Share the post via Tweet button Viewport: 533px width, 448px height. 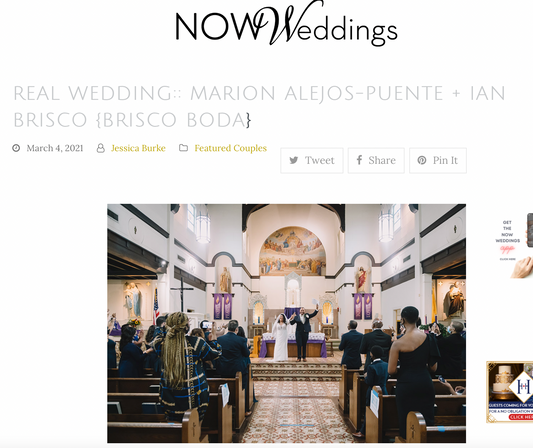(x=312, y=160)
